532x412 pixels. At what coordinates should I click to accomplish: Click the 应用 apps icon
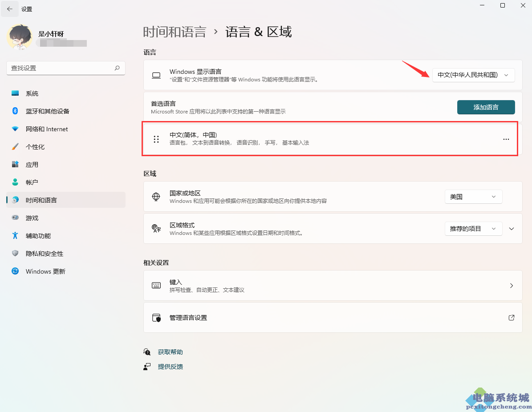coord(15,165)
